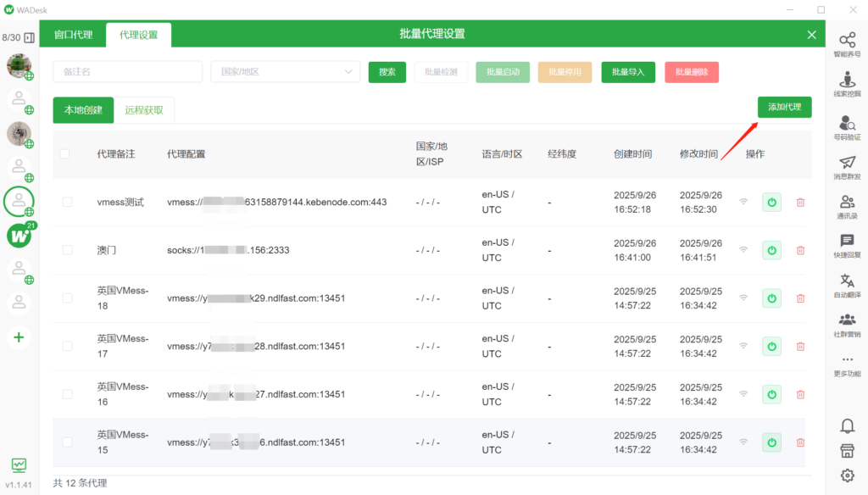This screenshot has width=868, height=495.
Task: Open 智能养号 in the right sidebar
Action: click(x=846, y=44)
